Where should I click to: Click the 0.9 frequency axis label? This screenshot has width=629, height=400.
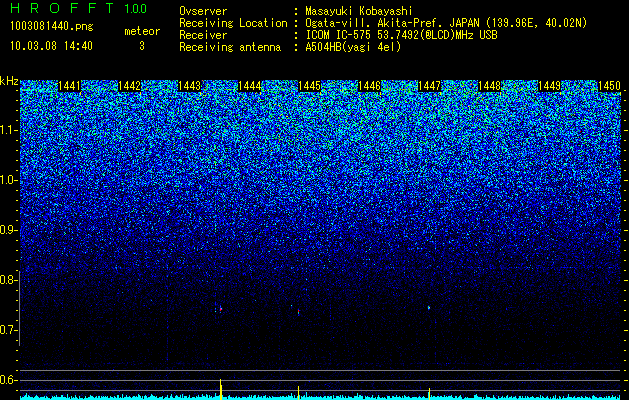coord(6,230)
